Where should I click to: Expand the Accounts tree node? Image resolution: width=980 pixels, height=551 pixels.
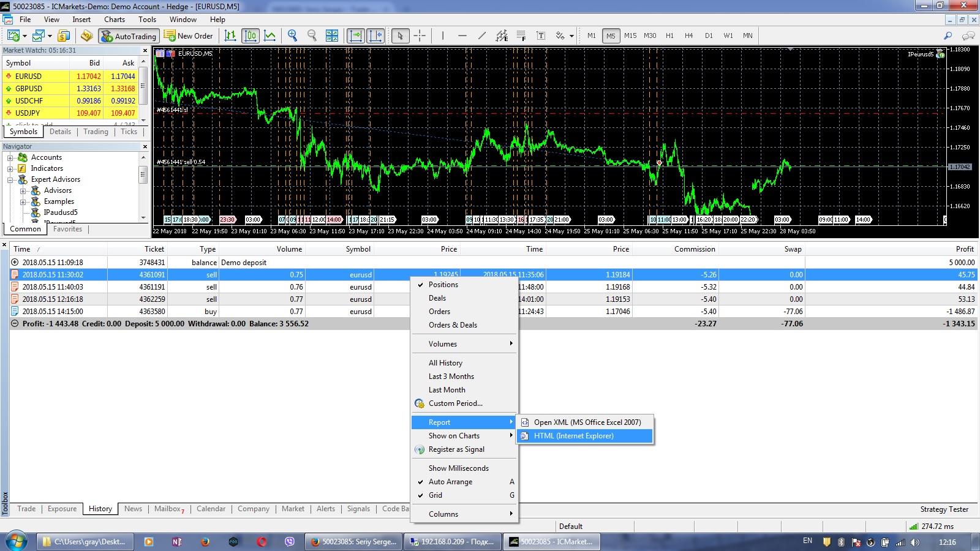click(x=10, y=158)
